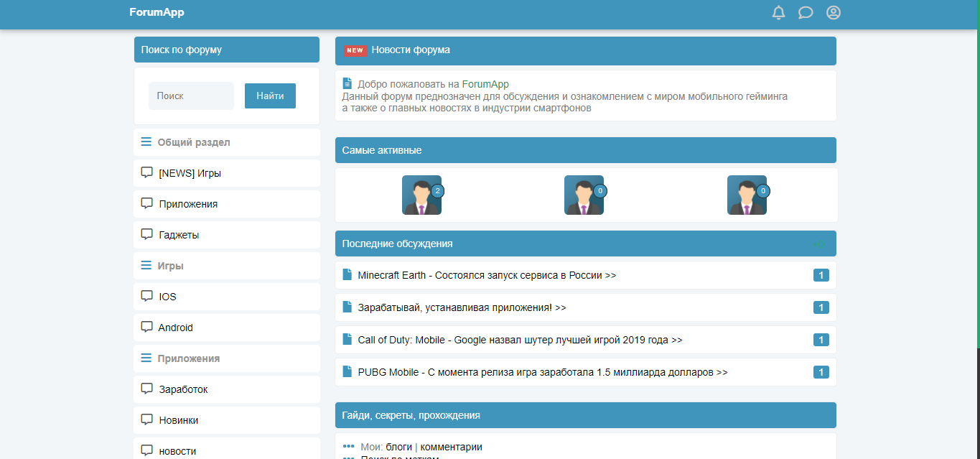Click into the Поиск search field
Screen dimensions: 980x459
tap(191, 96)
